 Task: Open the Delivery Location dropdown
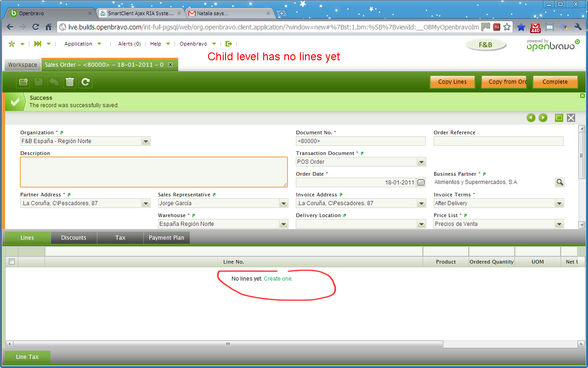tap(421, 224)
